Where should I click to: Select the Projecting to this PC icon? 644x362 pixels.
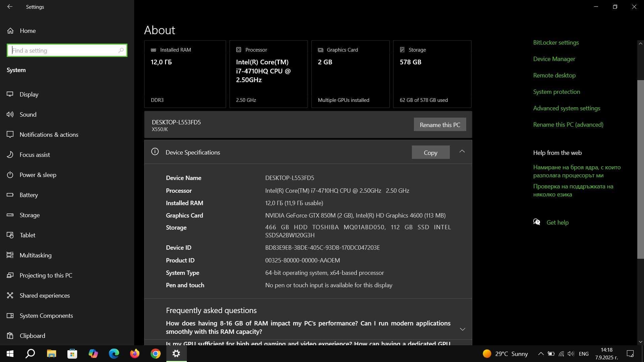[10, 275]
